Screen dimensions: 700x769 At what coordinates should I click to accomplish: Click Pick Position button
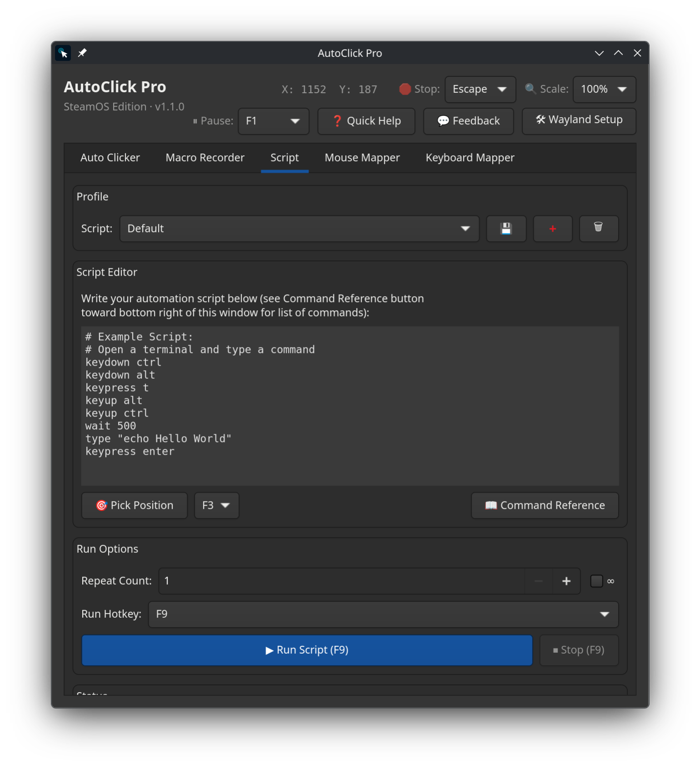(134, 506)
